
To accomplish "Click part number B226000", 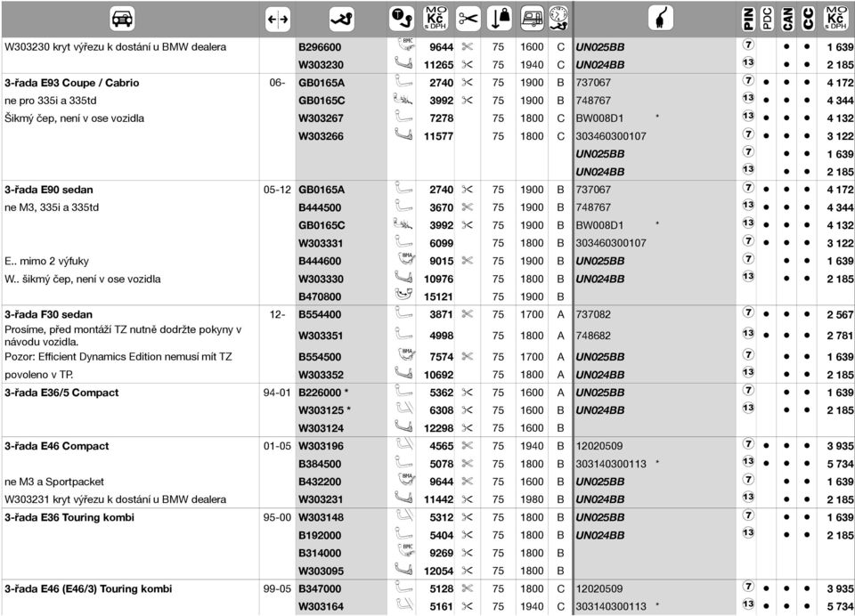I will click(320, 393).
